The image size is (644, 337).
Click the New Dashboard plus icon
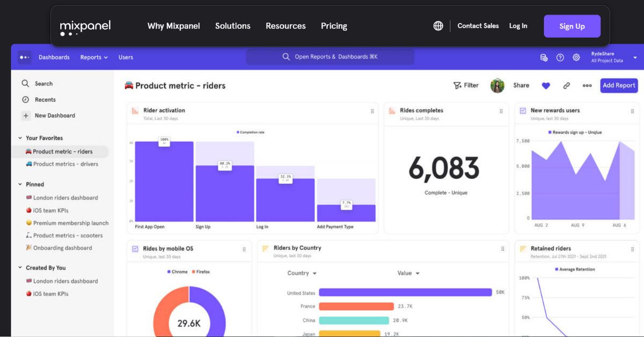(x=25, y=115)
